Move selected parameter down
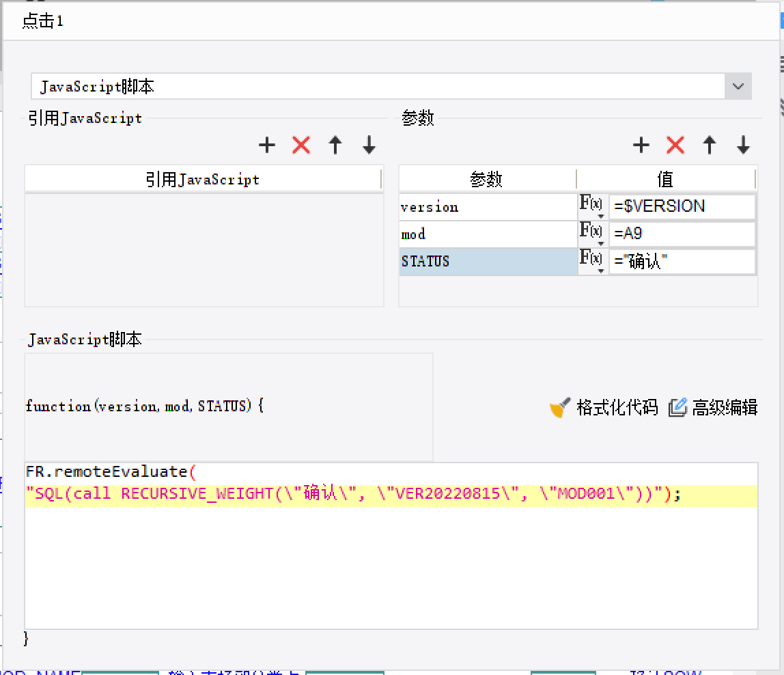This screenshot has height=675, width=784. [x=743, y=145]
